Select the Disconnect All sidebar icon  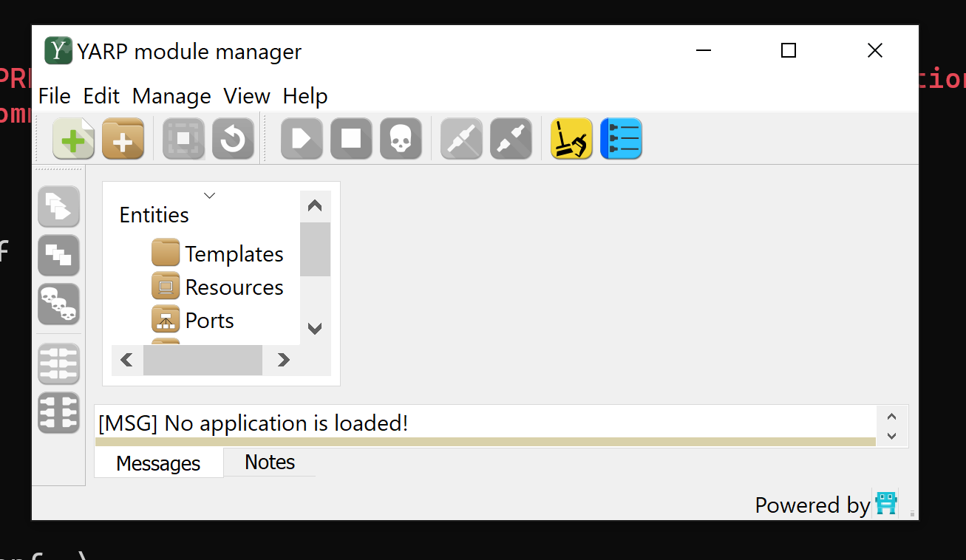click(x=58, y=413)
